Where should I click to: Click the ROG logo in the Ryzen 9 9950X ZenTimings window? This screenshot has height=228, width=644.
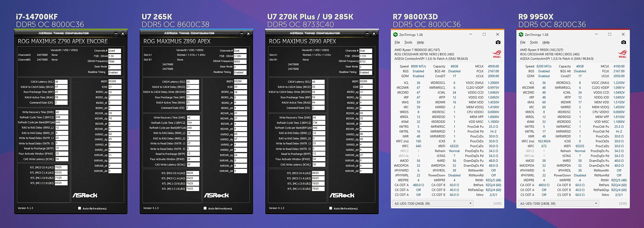[x=622, y=54]
